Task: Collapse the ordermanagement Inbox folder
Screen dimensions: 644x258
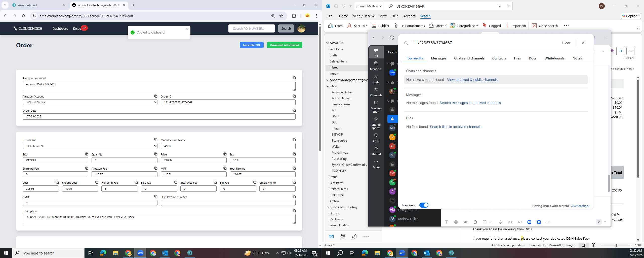Action: [328, 86]
